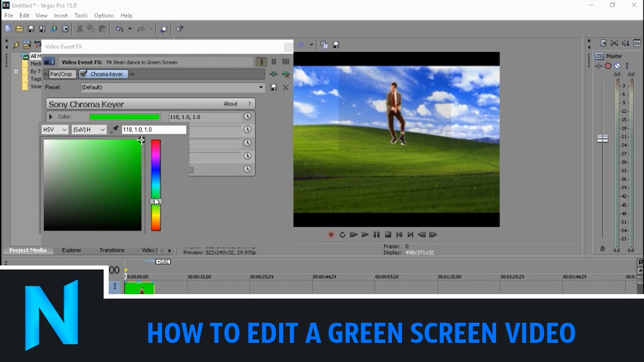
Task: Toggle loop playback in transport
Action: point(343,235)
